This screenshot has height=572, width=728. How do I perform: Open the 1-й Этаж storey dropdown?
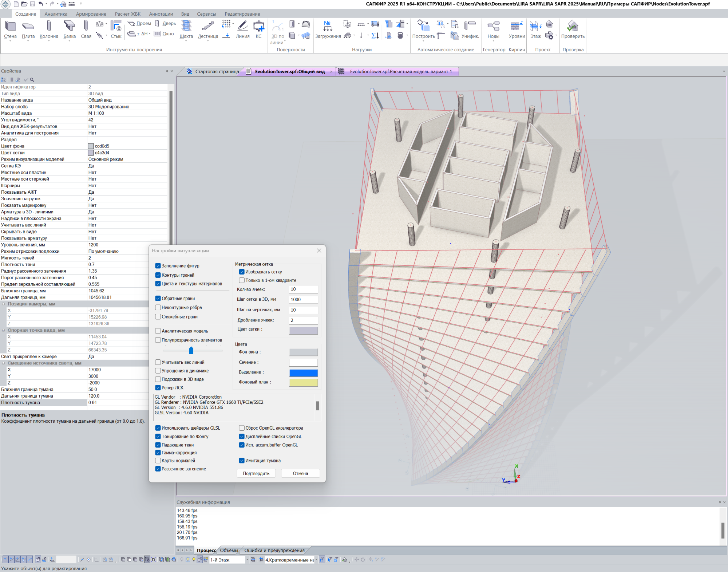point(247,560)
